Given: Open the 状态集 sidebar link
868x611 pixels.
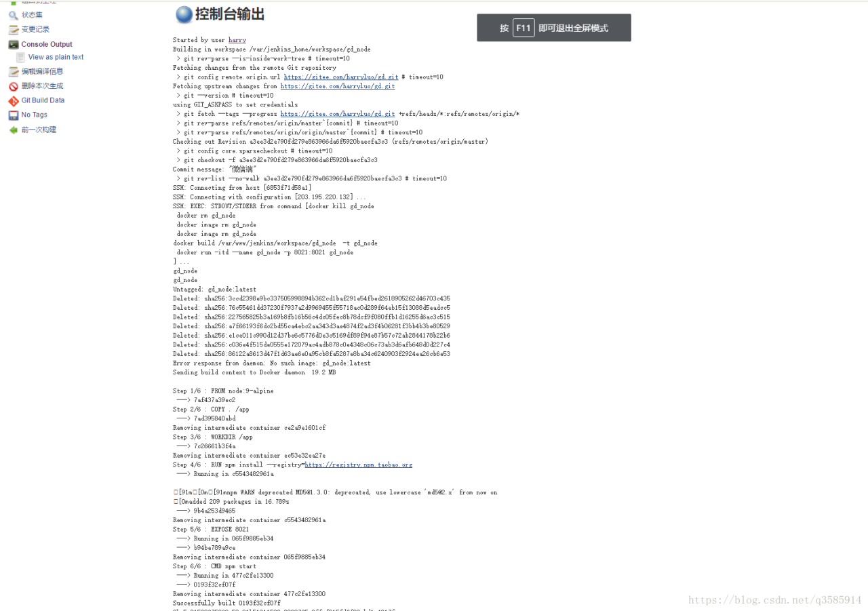Looking at the screenshot, I should [32, 15].
